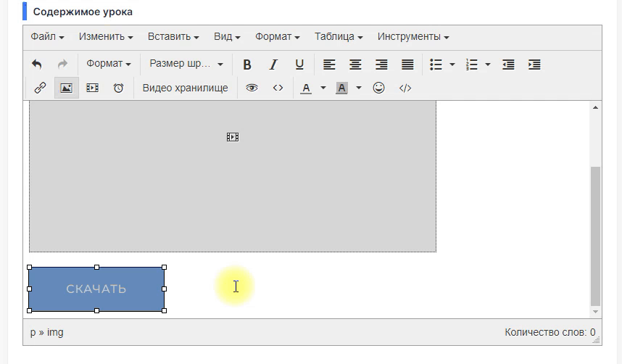Open the emoticons smiley picker

click(x=379, y=88)
